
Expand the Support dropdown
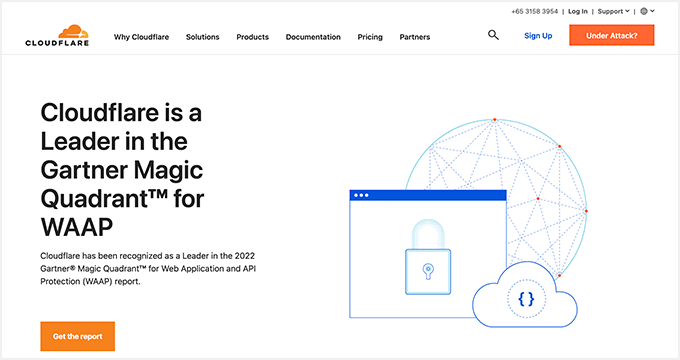[x=613, y=11]
